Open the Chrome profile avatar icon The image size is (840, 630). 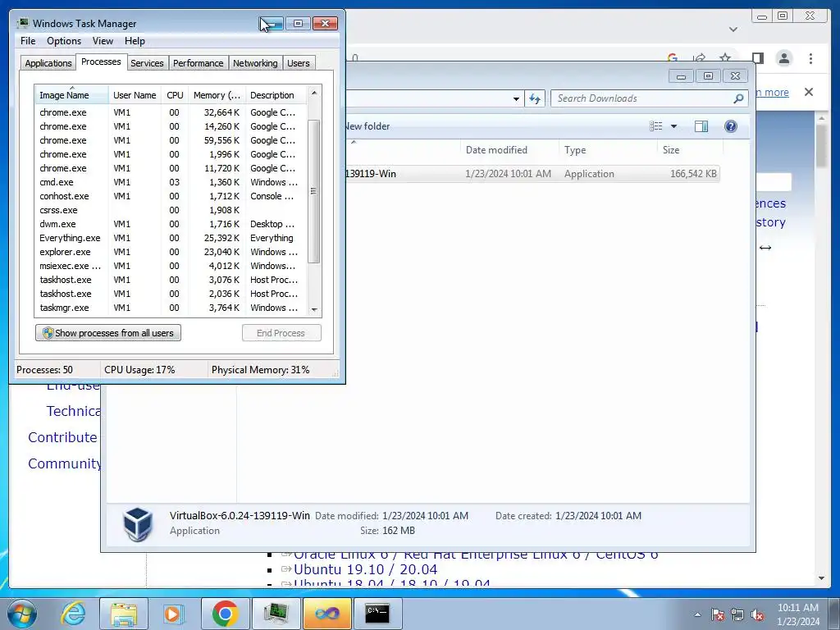coord(783,58)
